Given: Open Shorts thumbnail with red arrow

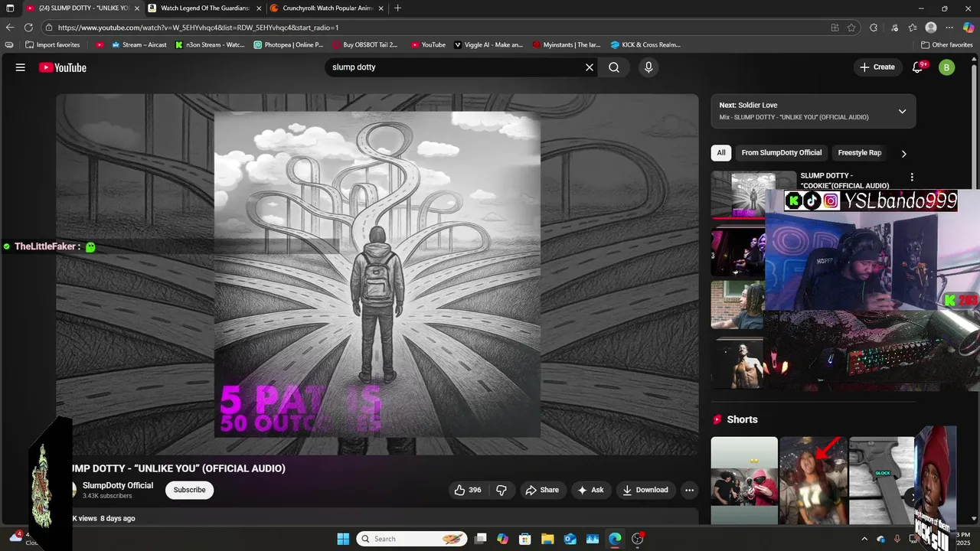Looking at the screenshot, I should coord(813,480).
